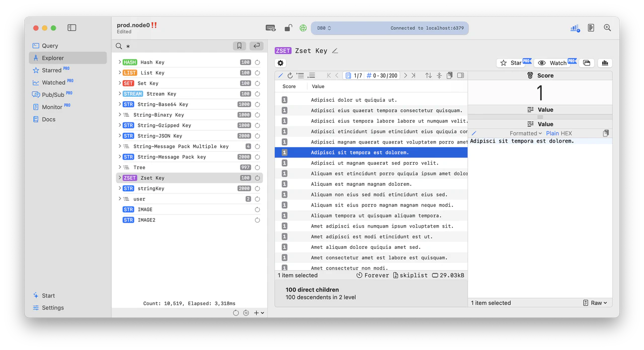Toggle the 10-second auto-refresh

click(246, 313)
